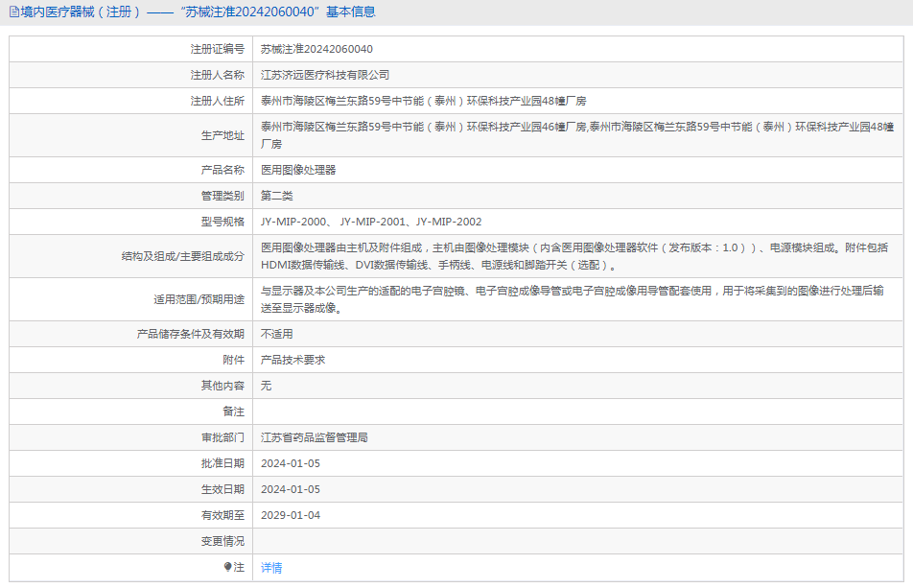The width and height of the screenshot is (913, 588).
Task: Click the page heading 境内医疗器械（注册）基本信息
Action: 198,12
